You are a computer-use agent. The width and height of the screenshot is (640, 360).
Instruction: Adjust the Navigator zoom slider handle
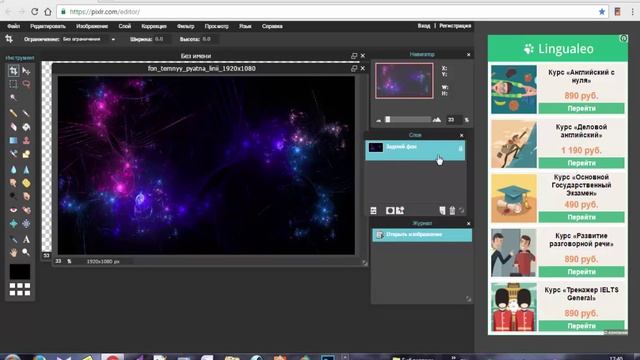click(x=388, y=120)
